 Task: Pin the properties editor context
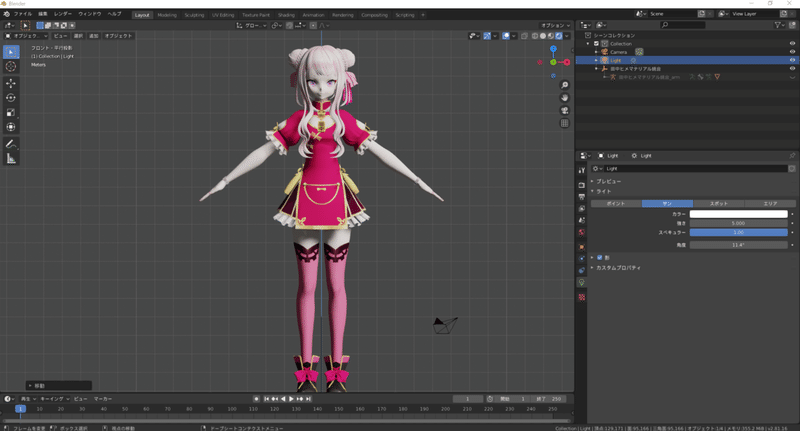792,156
